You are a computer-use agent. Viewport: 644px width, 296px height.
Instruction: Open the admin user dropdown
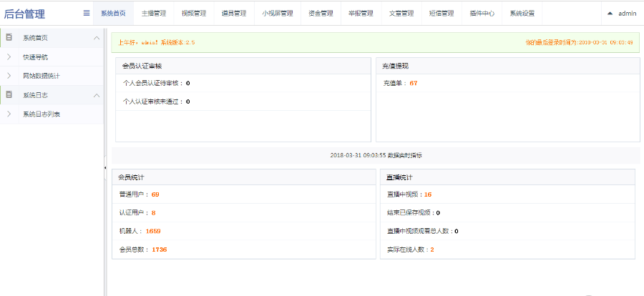click(623, 13)
